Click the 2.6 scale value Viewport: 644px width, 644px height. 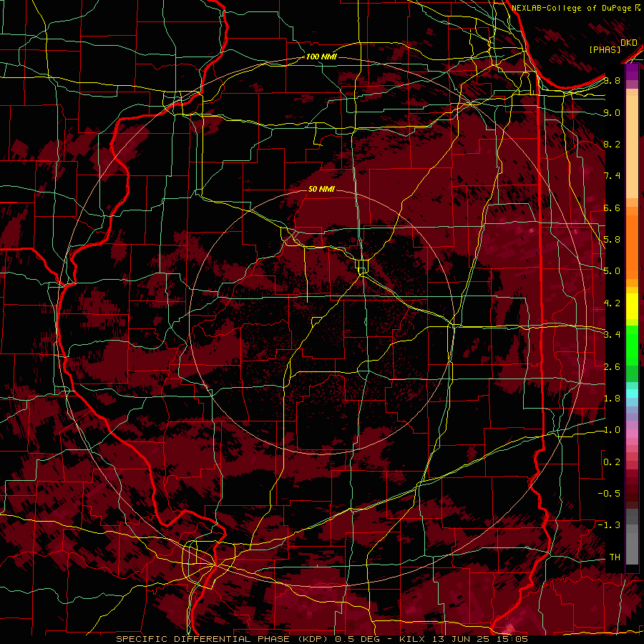tap(612, 366)
